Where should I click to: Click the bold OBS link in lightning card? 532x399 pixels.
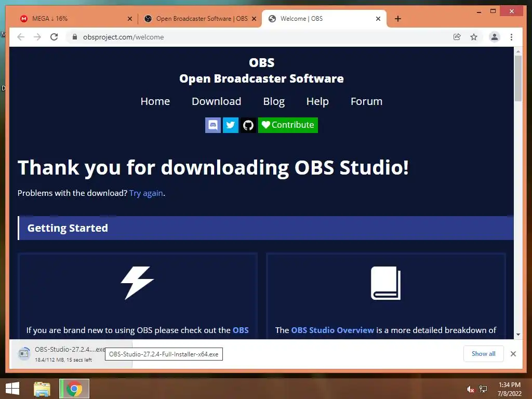click(241, 330)
